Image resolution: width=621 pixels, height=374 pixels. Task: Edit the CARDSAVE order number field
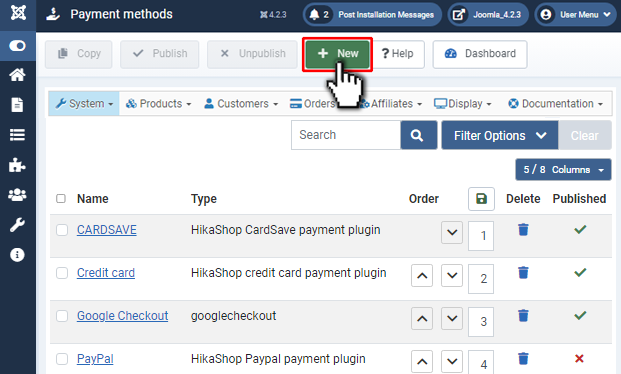pos(481,236)
